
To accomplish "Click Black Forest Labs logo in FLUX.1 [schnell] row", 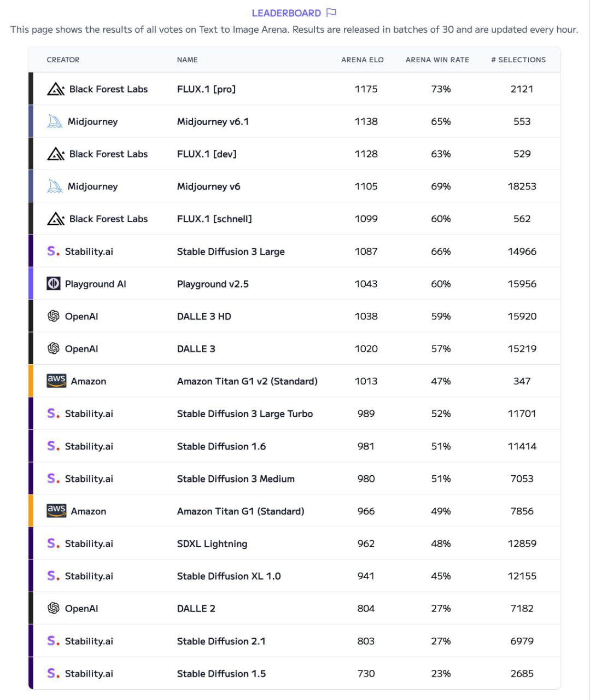I will [x=56, y=219].
